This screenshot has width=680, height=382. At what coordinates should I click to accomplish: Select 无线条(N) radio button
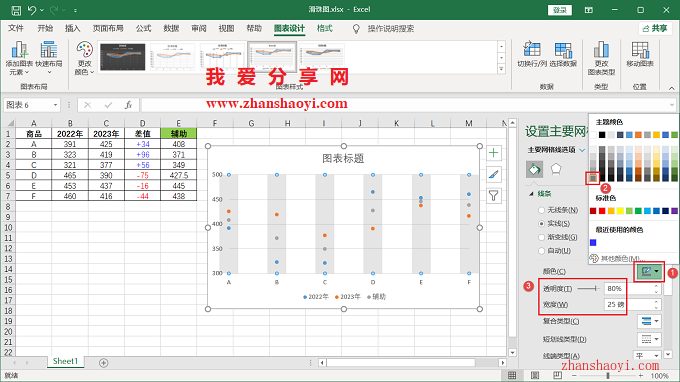pos(541,210)
